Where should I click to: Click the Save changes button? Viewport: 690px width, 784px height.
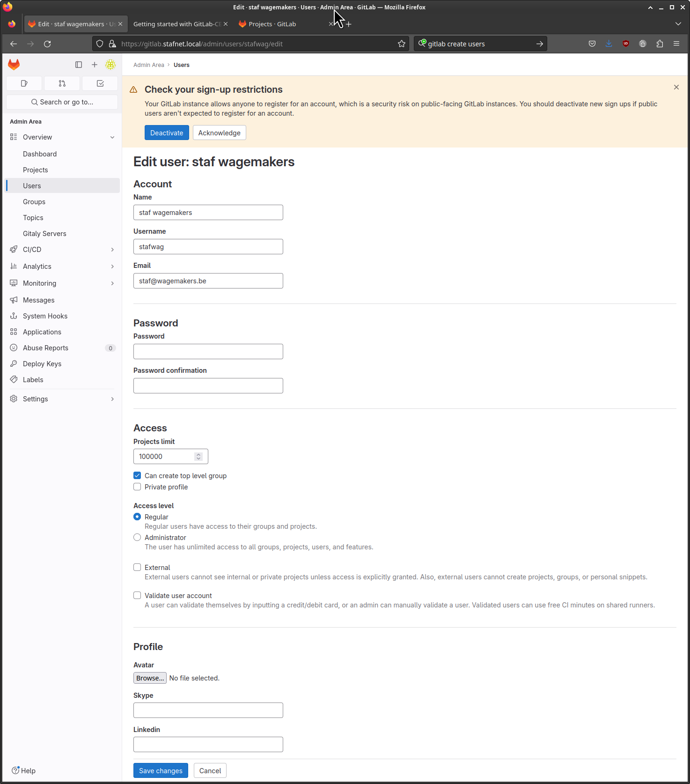point(161,770)
